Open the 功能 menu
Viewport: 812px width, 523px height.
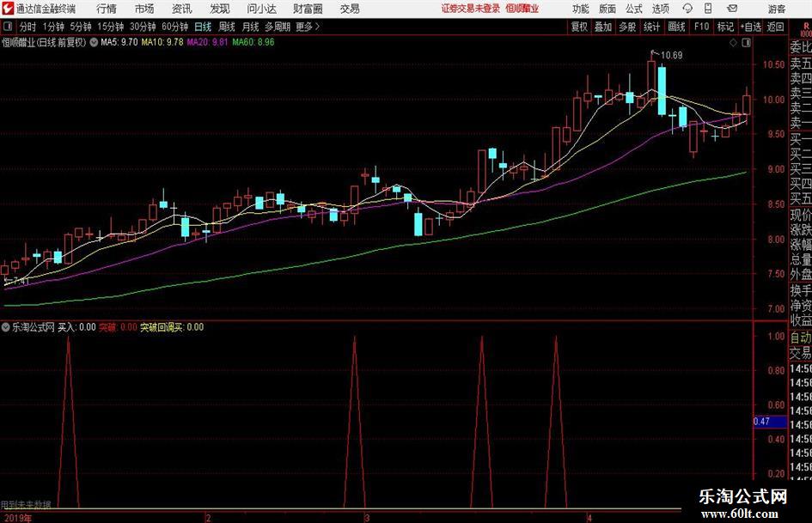(581, 9)
